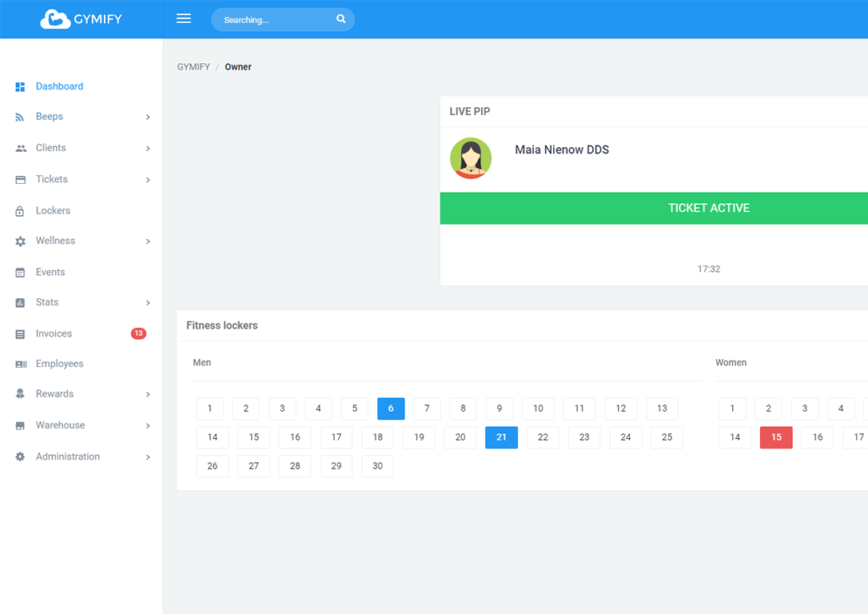Select women's locker 14
868x614 pixels.
(735, 437)
